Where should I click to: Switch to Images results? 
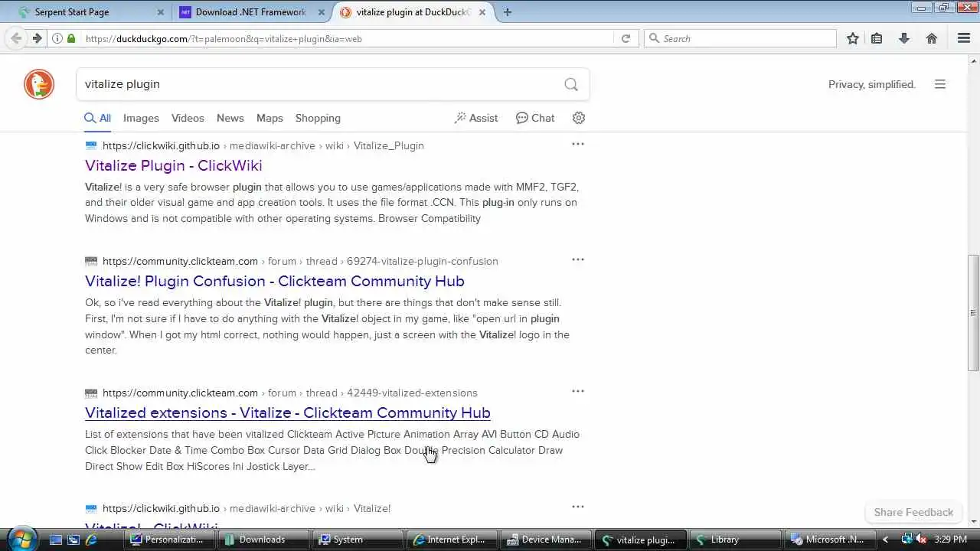pos(141,118)
